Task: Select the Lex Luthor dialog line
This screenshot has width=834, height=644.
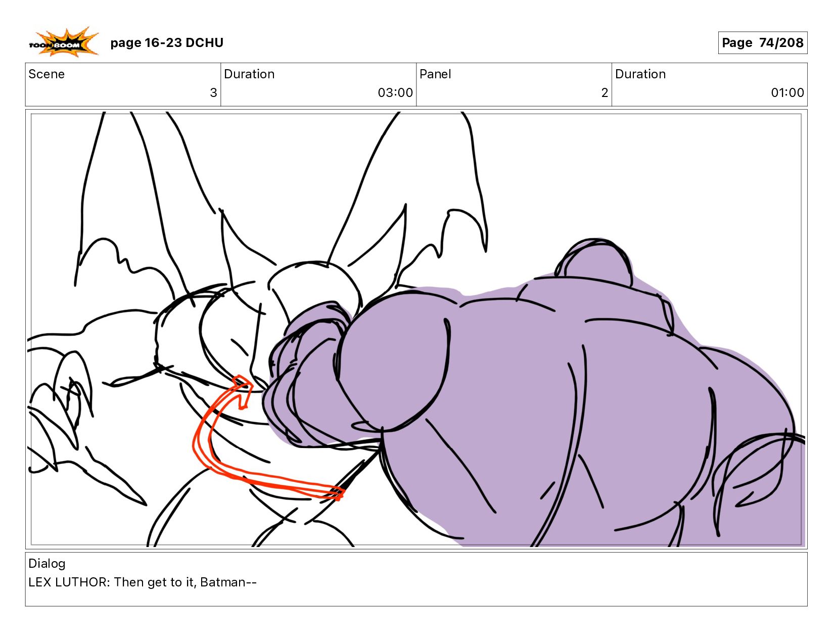Action: tap(143, 582)
